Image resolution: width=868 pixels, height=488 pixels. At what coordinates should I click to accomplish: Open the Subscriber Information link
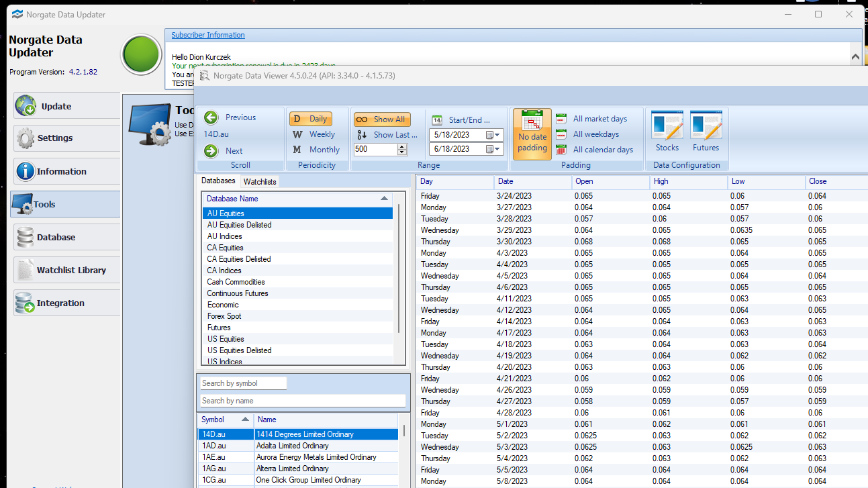[x=207, y=35]
